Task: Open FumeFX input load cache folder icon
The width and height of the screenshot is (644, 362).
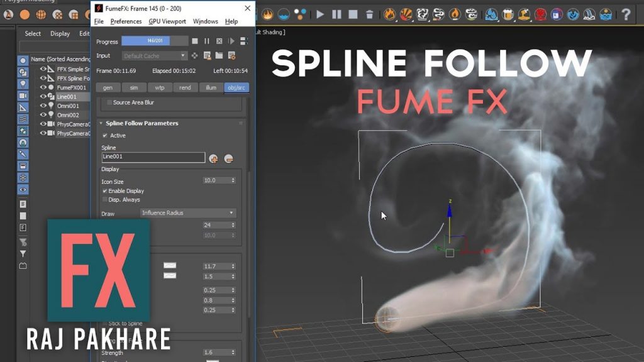Action: pos(219,56)
